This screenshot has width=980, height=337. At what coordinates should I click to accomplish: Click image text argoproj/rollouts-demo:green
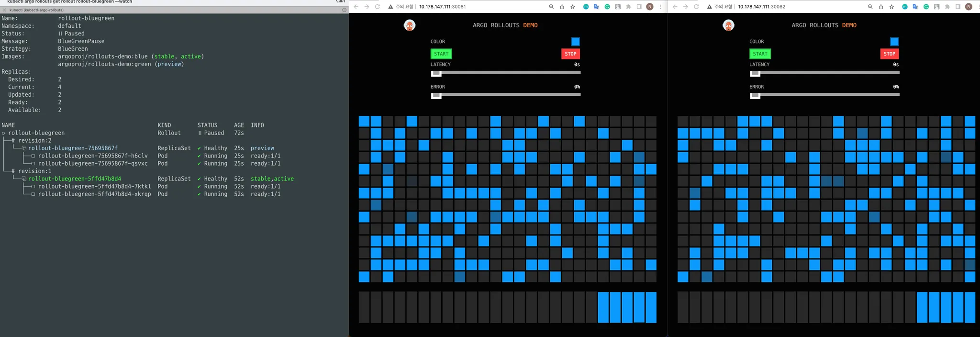[x=104, y=64]
